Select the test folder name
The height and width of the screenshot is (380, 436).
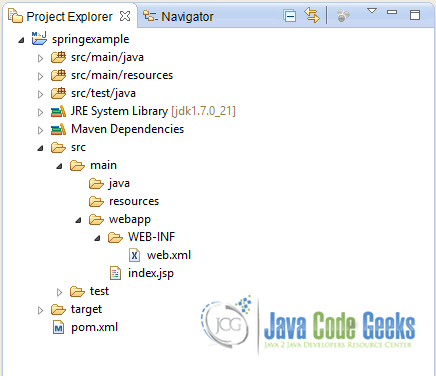(99, 291)
